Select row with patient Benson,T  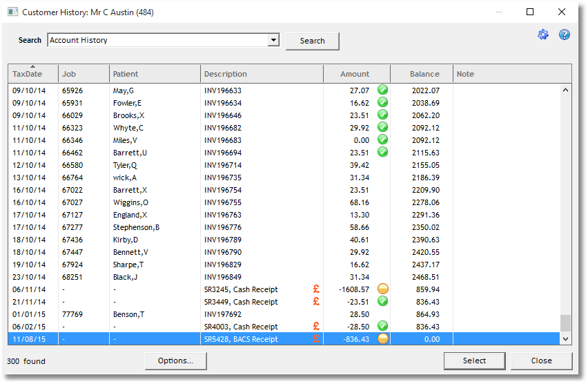pyautogui.click(x=284, y=314)
